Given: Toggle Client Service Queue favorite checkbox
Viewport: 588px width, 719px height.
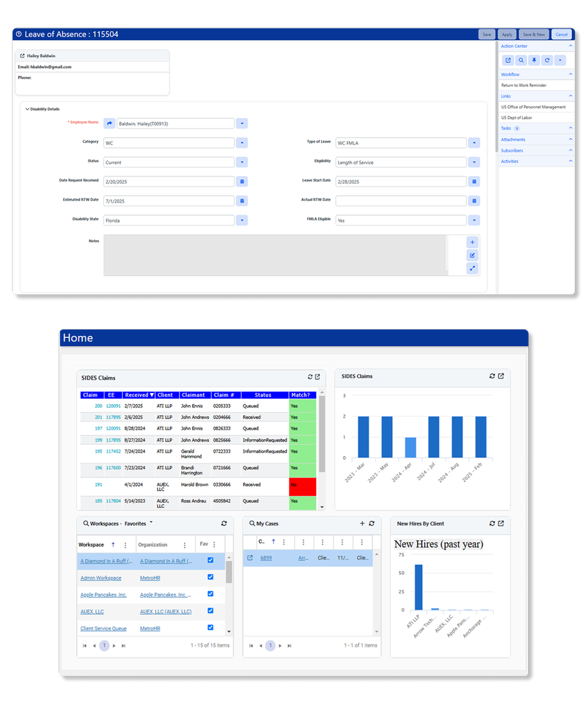Looking at the screenshot, I should (x=210, y=627).
